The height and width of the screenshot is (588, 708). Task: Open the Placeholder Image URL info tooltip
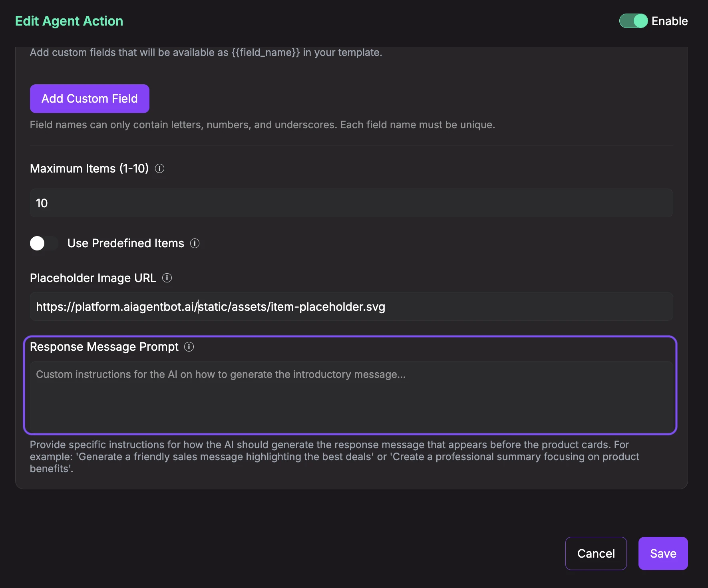[x=167, y=278]
